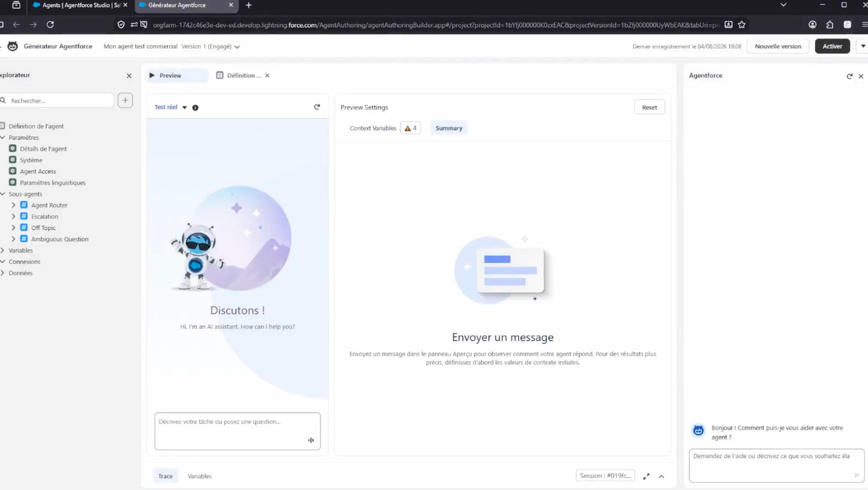Screen dimensions: 868x490
Task: Click the Session ID button
Action: tap(605, 476)
